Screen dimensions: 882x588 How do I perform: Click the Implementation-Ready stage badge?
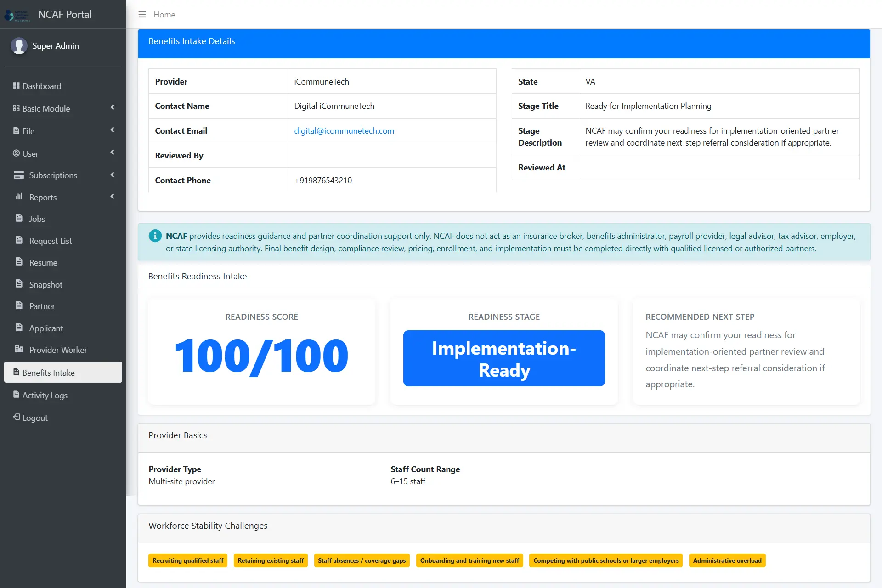(x=504, y=358)
